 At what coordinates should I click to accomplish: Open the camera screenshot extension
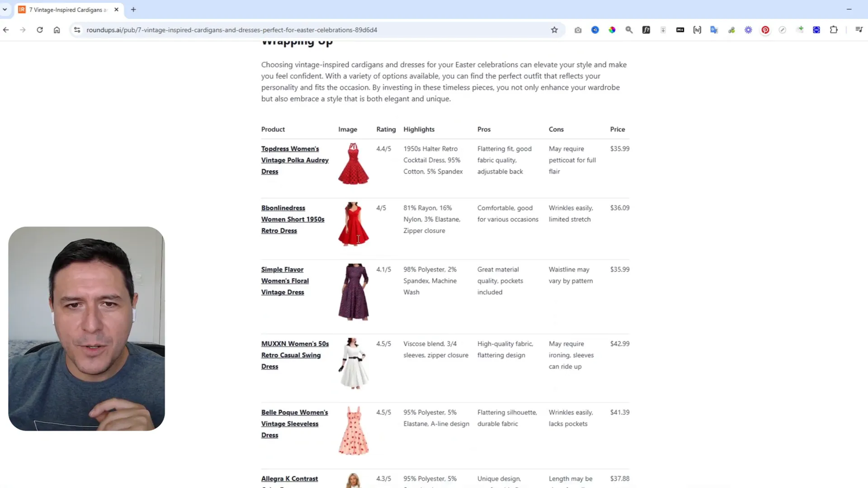click(x=578, y=30)
